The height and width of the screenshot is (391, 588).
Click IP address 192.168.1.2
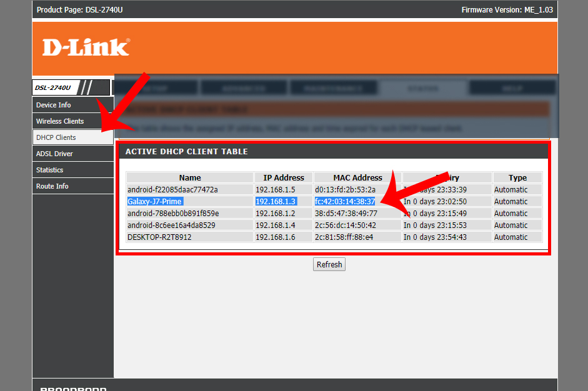(275, 214)
